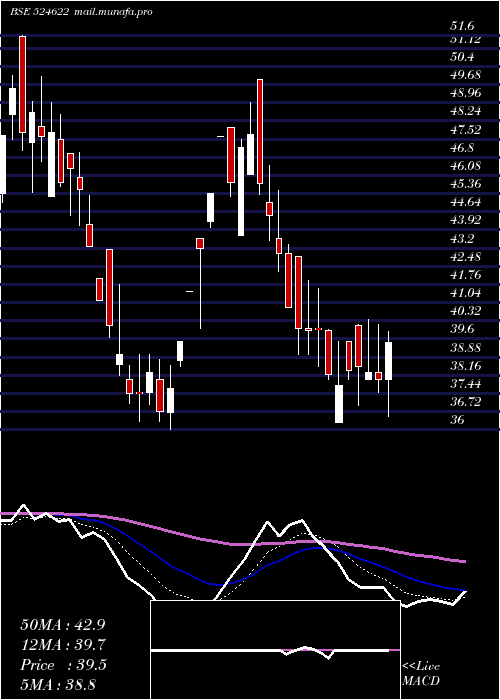Click the <<Live MACD label
The width and height of the screenshot is (500, 700).
(x=421, y=674)
